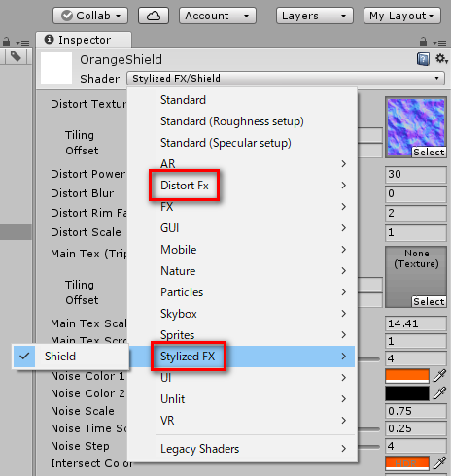Viewport: 451px width, 476px height.
Task: Expand the Skybox shader submenu
Action: click(242, 314)
